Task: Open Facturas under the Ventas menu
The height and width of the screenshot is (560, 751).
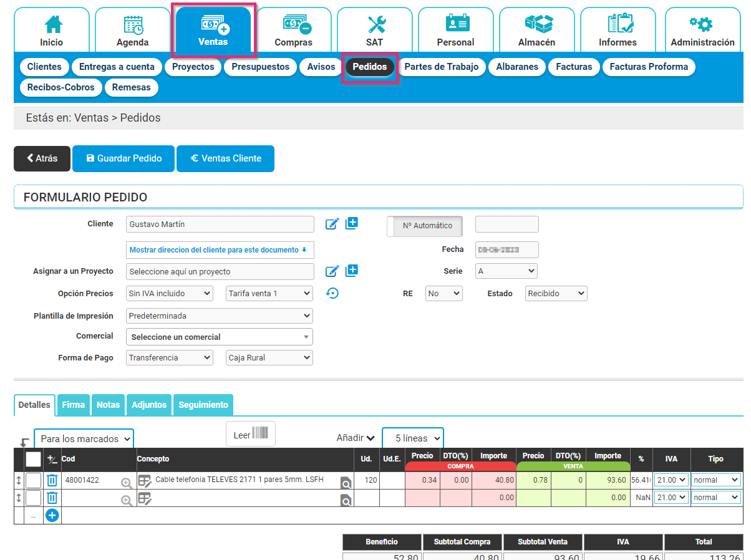Action: (573, 67)
